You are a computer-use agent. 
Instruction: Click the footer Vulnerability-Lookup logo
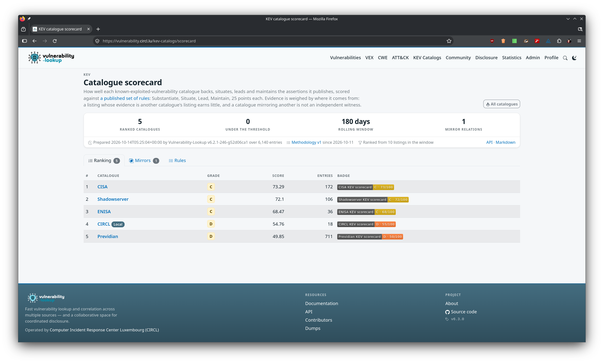pyautogui.click(x=46, y=298)
